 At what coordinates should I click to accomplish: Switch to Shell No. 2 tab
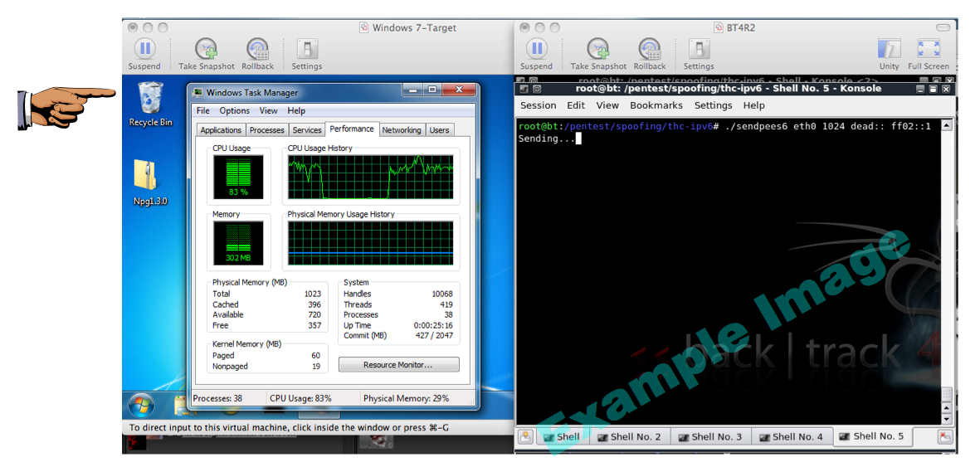[629, 437]
